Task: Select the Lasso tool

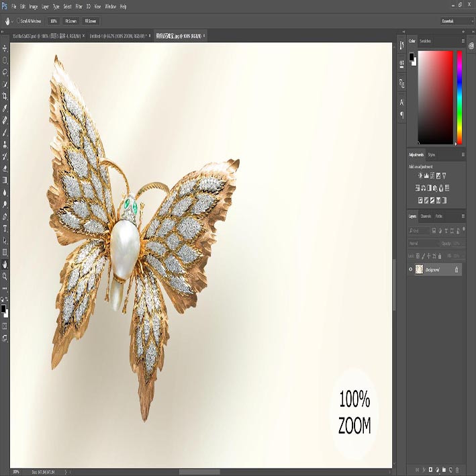Action: tap(5, 73)
